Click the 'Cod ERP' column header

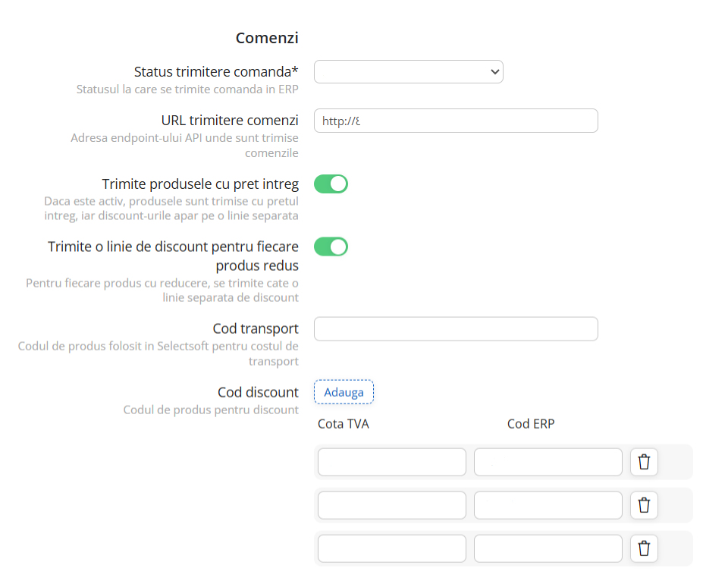click(x=531, y=424)
